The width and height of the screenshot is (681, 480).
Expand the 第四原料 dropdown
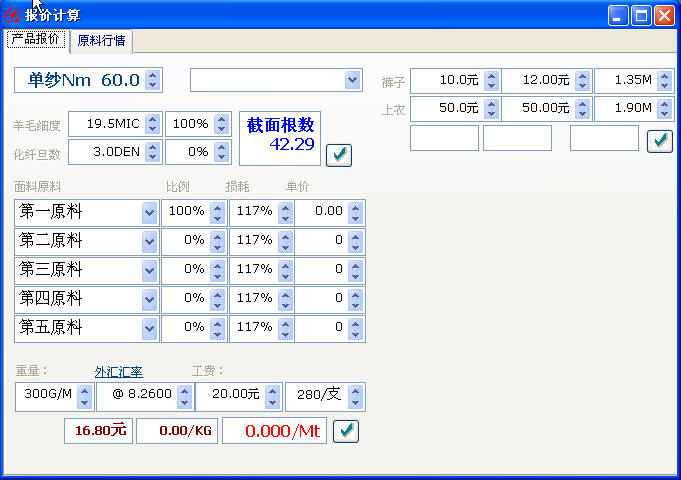coord(149,300)
